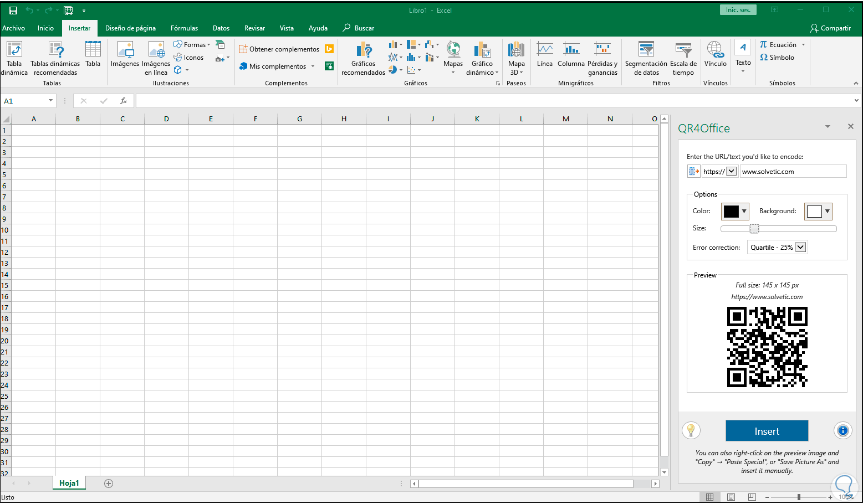Expand the Formas shapes dropdown
Screen dimensions: 863x504
(x=209, y=45)
